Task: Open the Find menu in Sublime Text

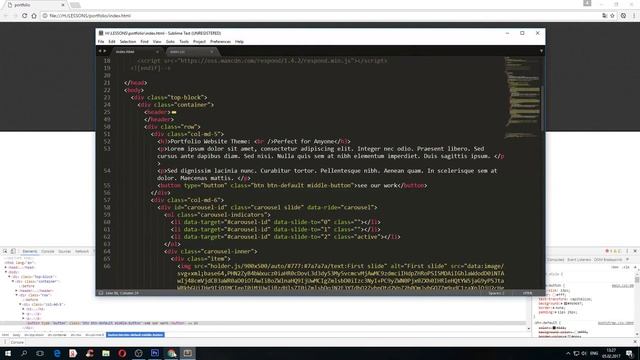Action: pyautogui.click(x=144, y=42)
